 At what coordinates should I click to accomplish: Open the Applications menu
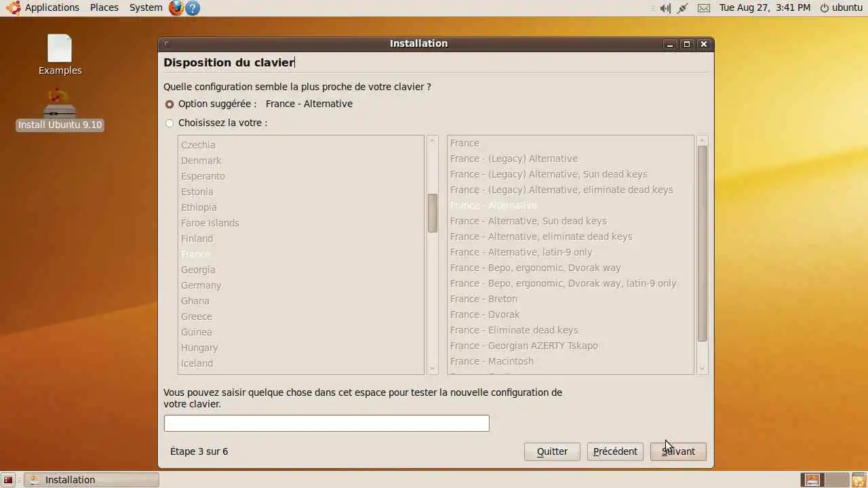[x=52, y=7]
